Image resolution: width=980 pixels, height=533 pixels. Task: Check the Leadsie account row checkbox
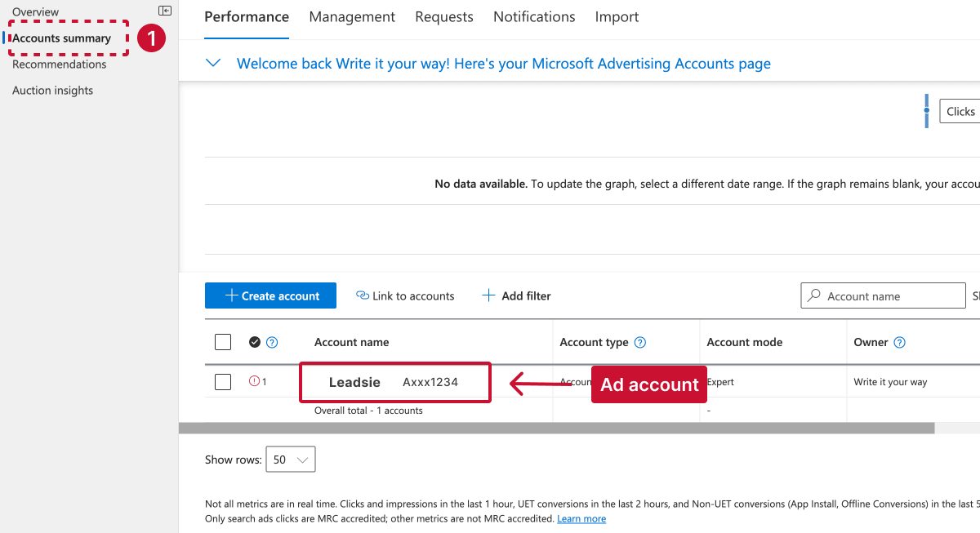tap(222, 381)
